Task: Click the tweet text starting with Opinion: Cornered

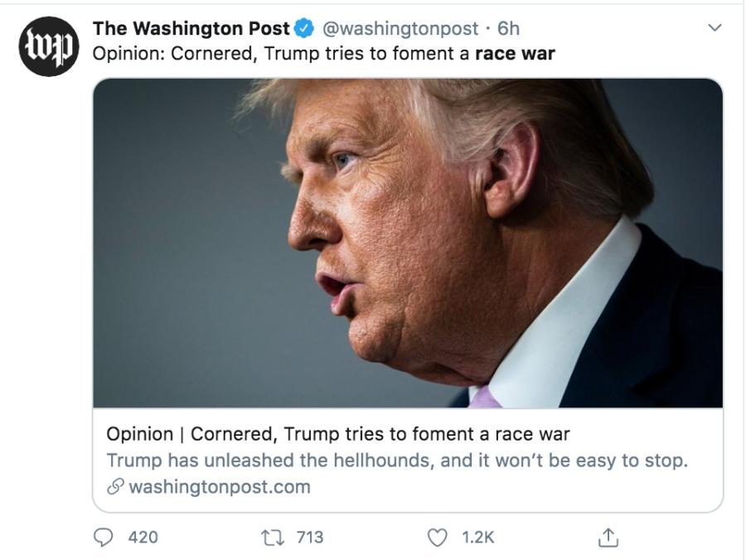Action: pyautogui.click(x=282, y=54)
